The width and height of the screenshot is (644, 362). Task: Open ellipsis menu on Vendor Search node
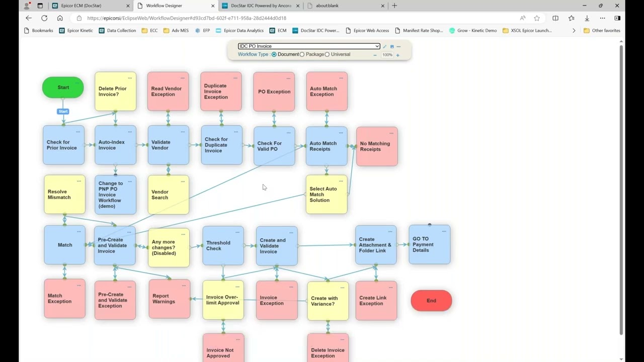[x=183, y=181]
